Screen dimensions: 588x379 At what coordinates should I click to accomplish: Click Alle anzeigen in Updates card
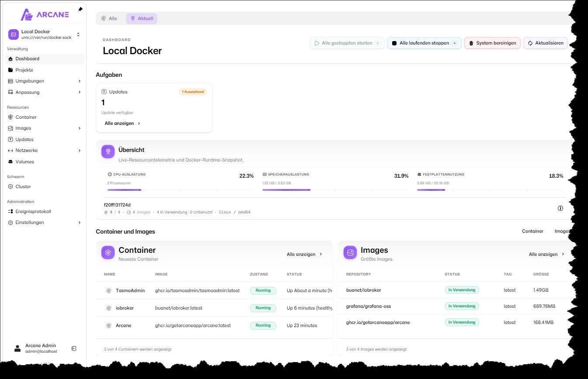(123, 123)
